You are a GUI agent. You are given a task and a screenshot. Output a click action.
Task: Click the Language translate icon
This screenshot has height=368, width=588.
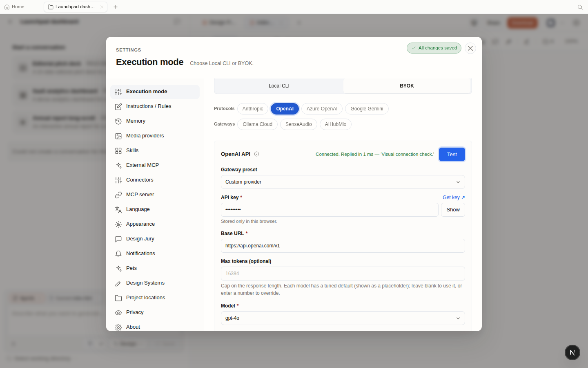118,210
